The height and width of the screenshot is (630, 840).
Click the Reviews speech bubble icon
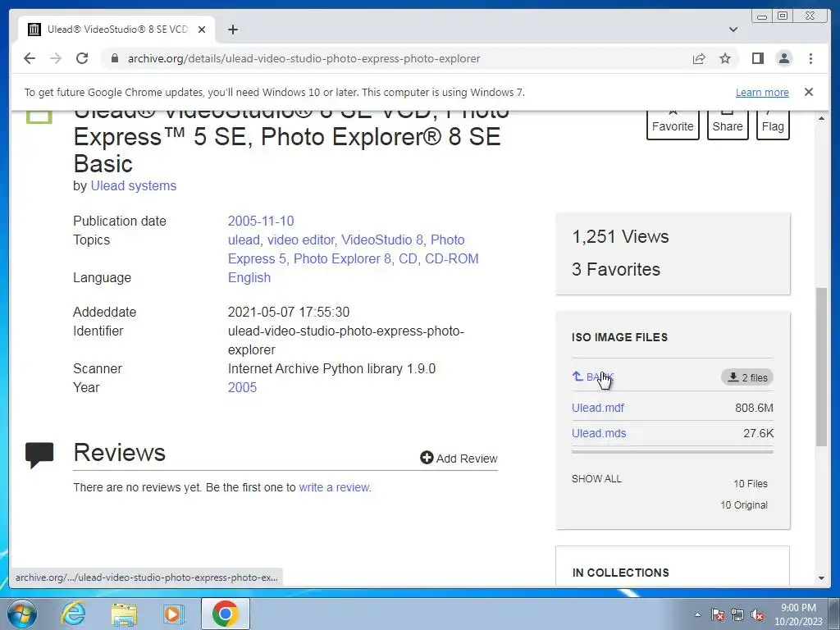[x=39, y=454]
